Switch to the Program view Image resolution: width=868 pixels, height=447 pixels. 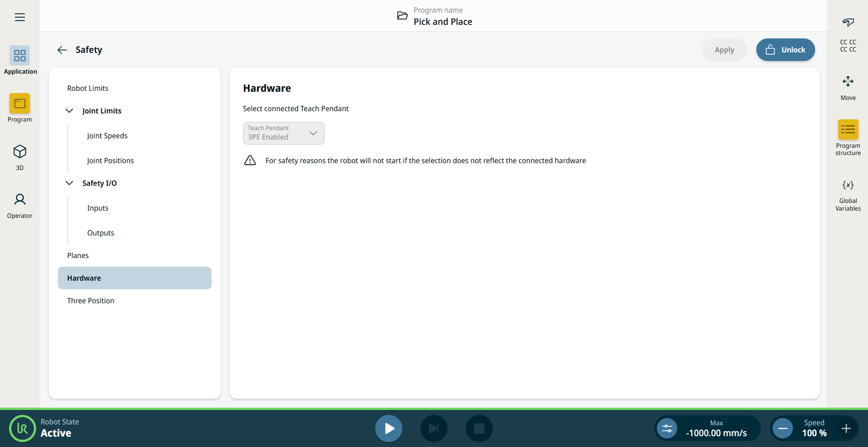pyautogui.click(x=19, y=104)
